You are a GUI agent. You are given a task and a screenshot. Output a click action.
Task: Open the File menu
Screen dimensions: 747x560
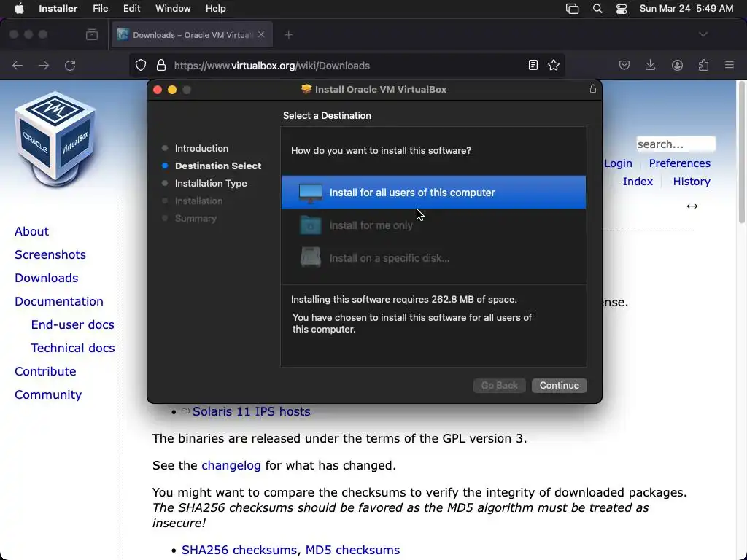point(100,9)
